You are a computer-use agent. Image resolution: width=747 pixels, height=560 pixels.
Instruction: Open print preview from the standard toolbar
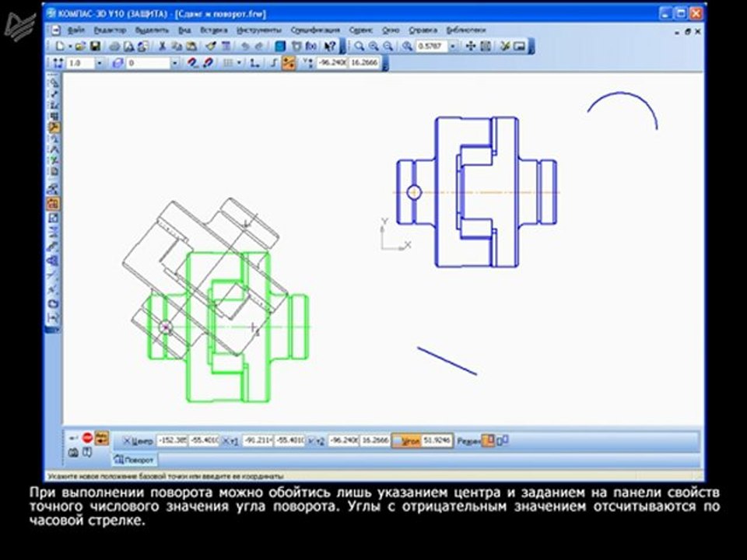(x=128, y=46)
